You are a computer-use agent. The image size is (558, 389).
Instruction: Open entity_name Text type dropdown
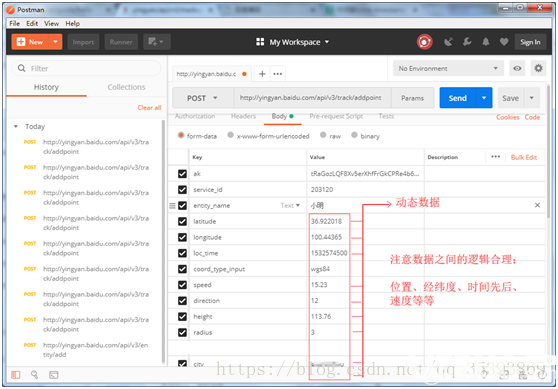pyautogui.click(x=290, y=205)
